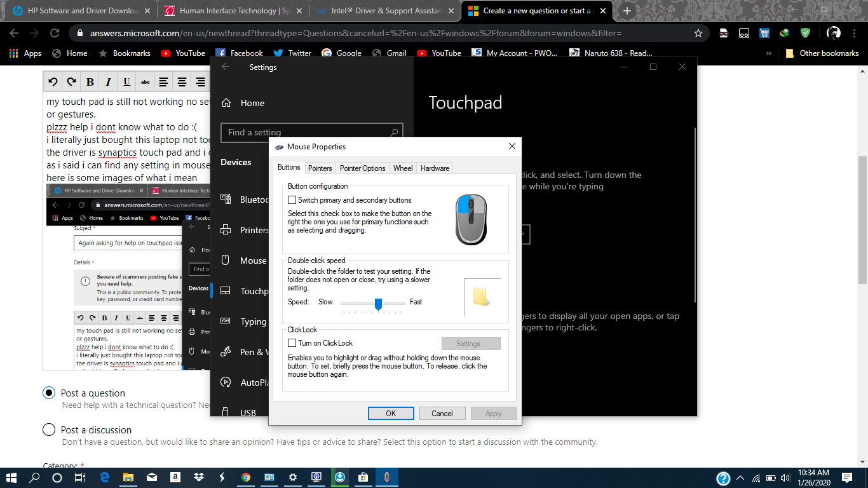Click the Find a setting search field
The image size is (868, 488).
tap(305, 132)
